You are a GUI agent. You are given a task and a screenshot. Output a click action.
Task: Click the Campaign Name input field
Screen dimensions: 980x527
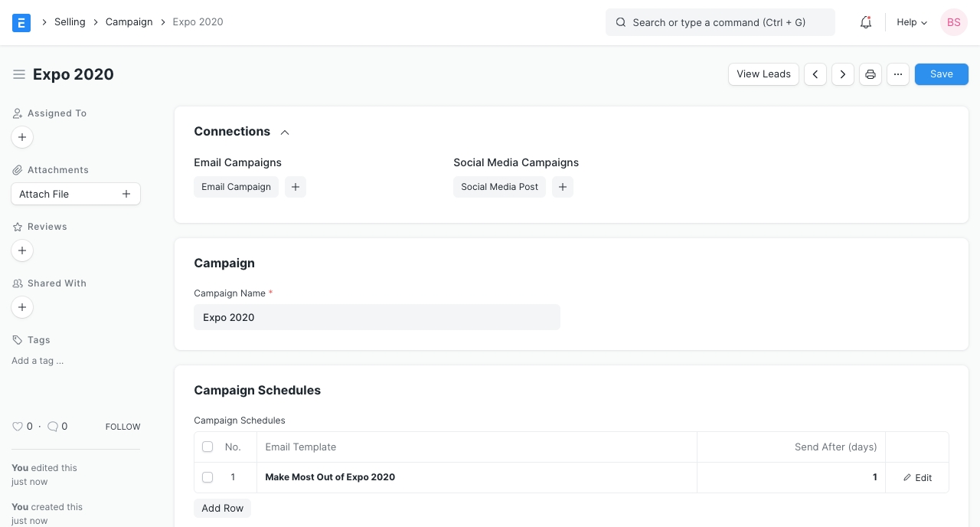(x=377, y=317)
